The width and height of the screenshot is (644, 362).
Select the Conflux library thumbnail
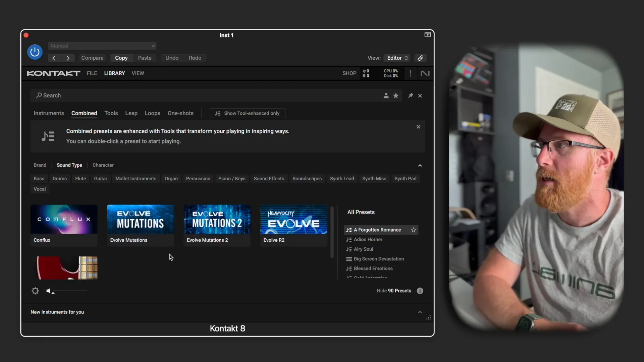click(x=64, y=226)
